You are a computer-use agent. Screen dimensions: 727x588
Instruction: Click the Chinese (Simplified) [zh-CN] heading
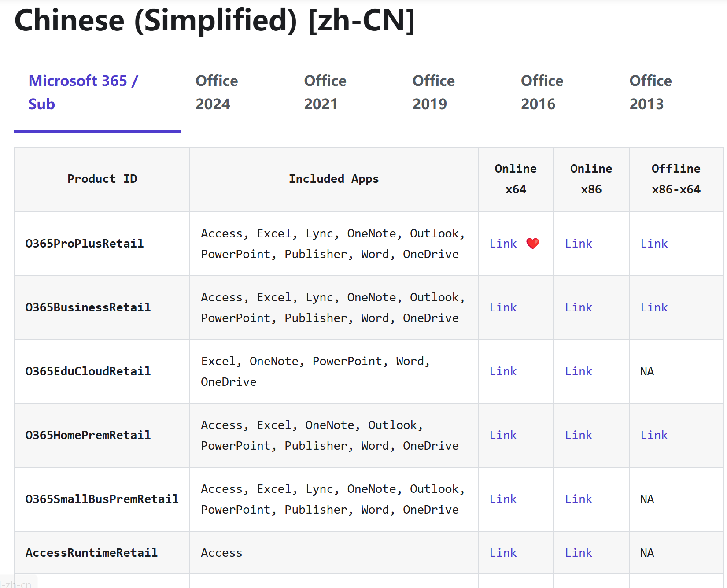[214, 20]
